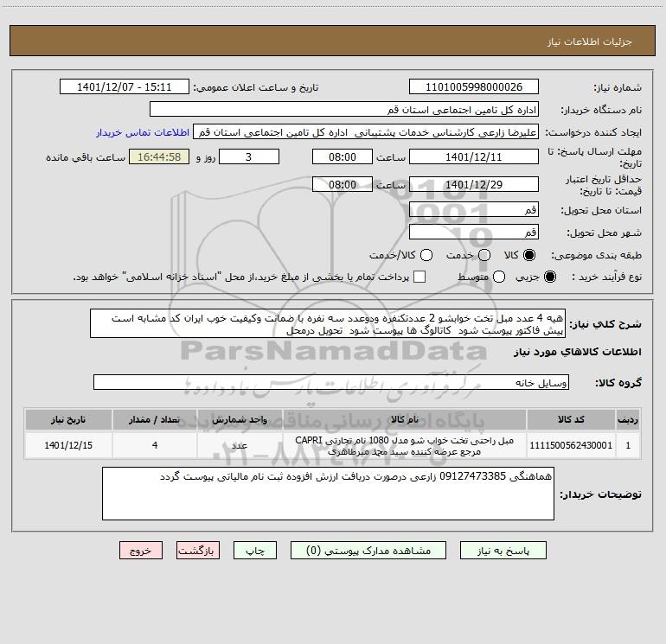Image resolution: width=666 pixels, height=644 pixels.
Task: Click مشاهده مدارک پیوستی (0) button
Action: (368, 551)
